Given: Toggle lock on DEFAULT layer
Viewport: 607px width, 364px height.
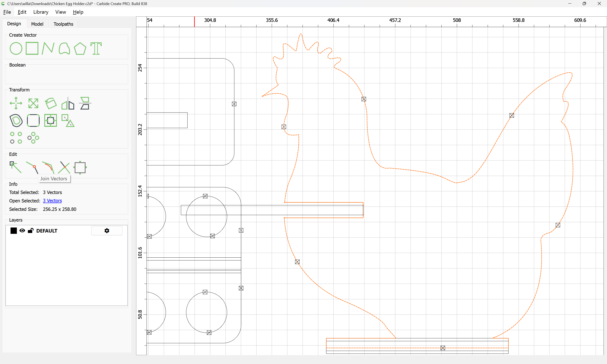Looking at the screenshot, I should click(30, 231).
